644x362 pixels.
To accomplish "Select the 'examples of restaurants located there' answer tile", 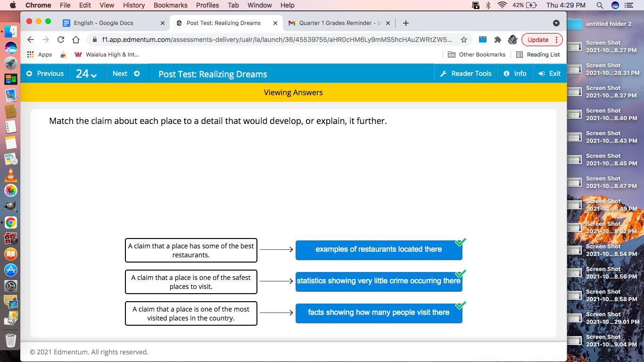I will coord(379,249).
